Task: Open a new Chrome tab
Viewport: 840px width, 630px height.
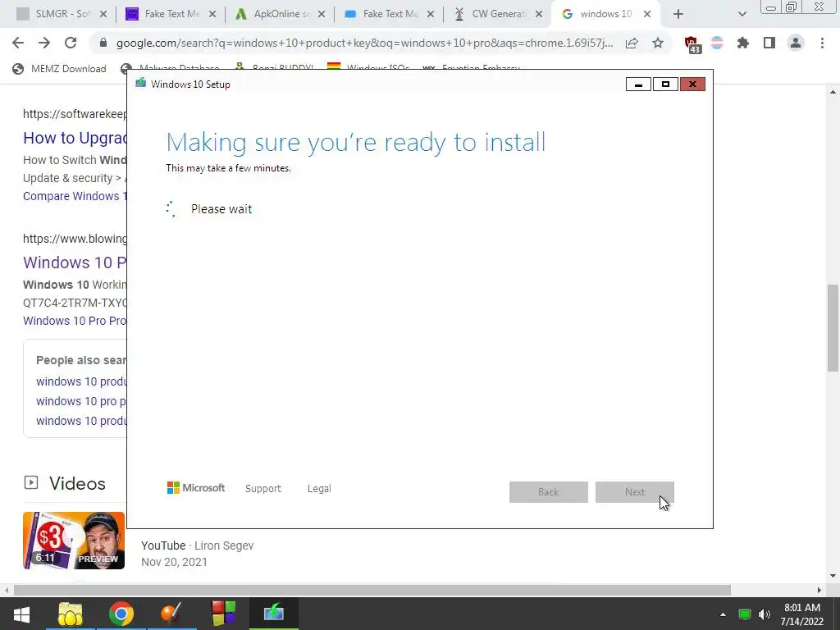Action: [678, 15]
